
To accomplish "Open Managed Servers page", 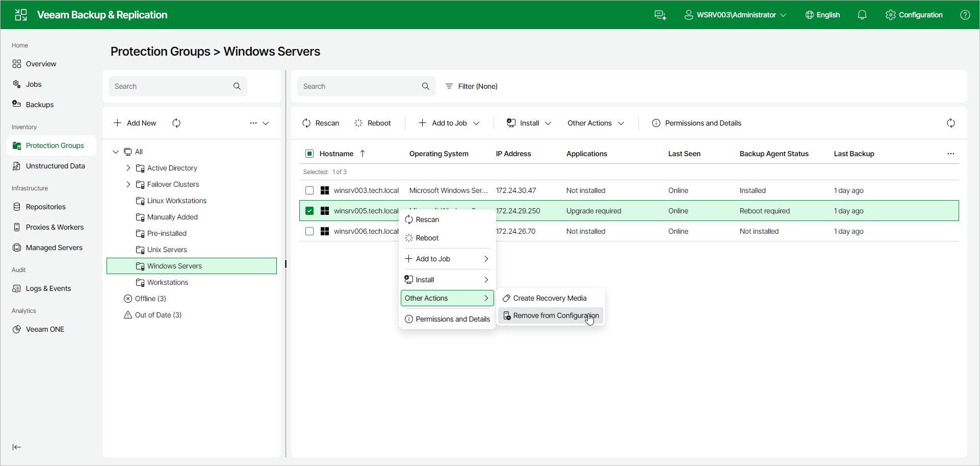I will [x=51, y=248].
